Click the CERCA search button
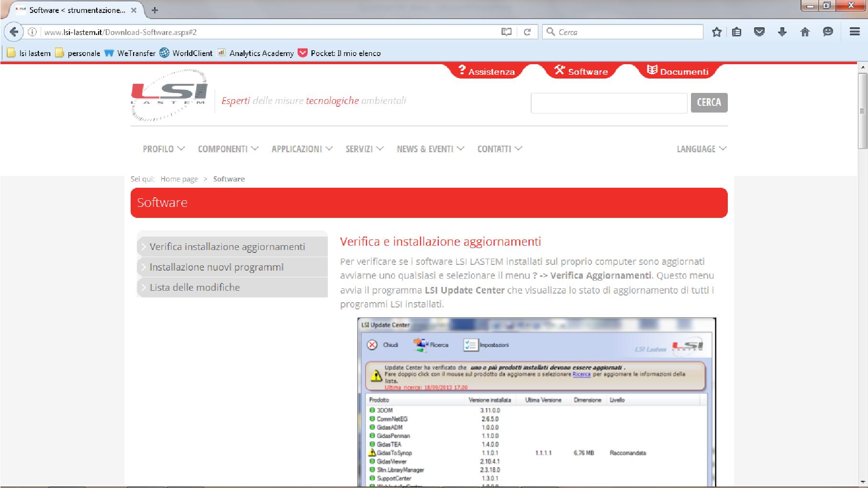Image resolution: width=868 pixels, height=488 pixels. tap(709, 102)
